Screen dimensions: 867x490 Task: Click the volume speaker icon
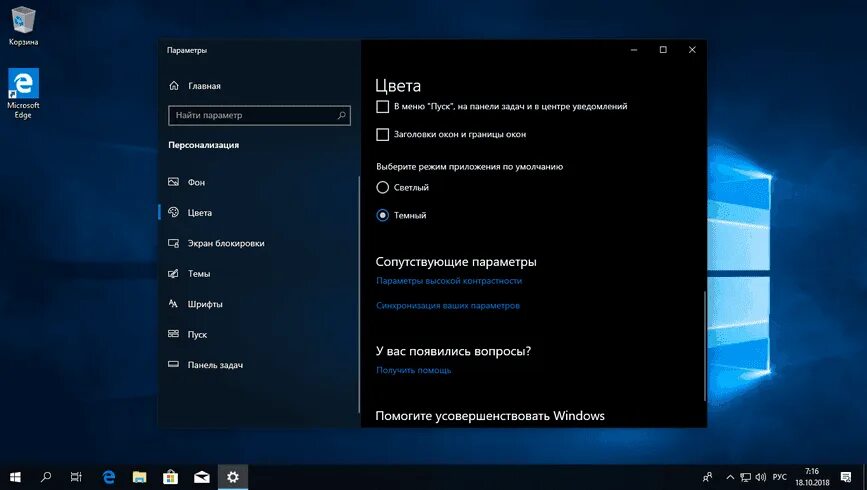coord(761,477)
